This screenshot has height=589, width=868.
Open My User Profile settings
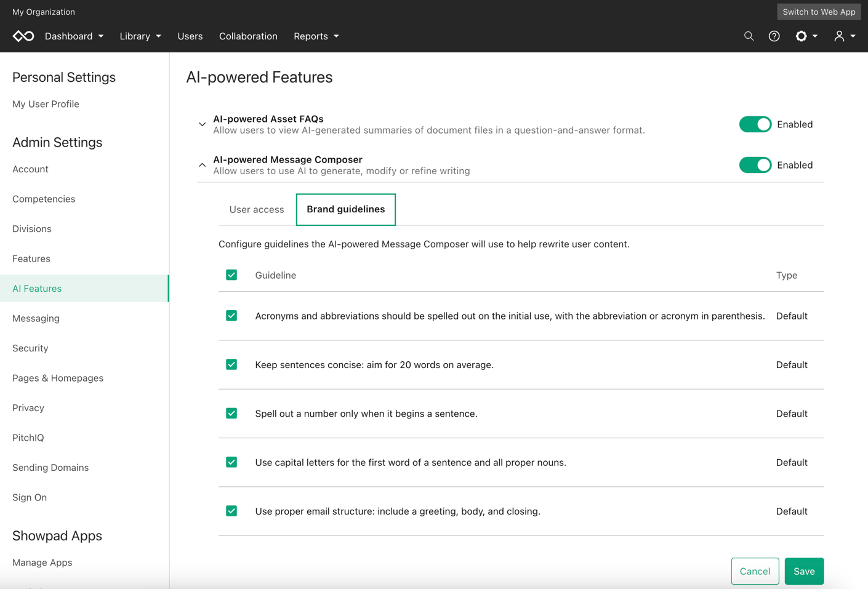click(46, 104)
